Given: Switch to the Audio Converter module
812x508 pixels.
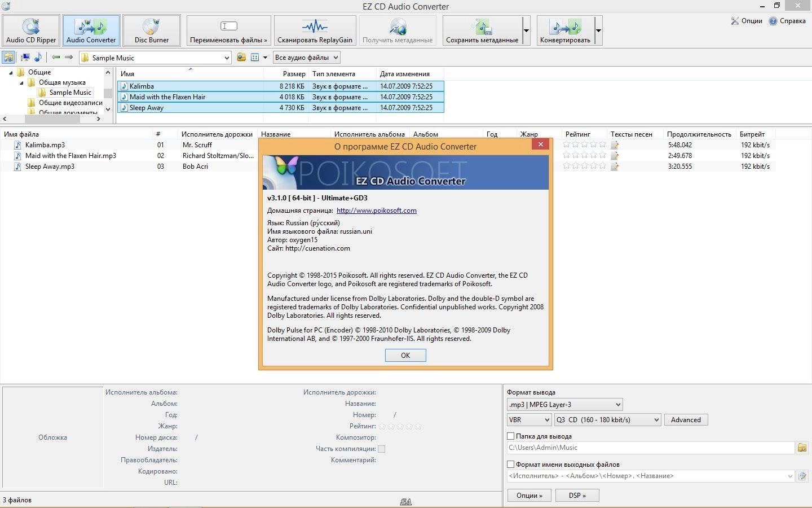Looking at the screenshot, I should tap(91, 30).
